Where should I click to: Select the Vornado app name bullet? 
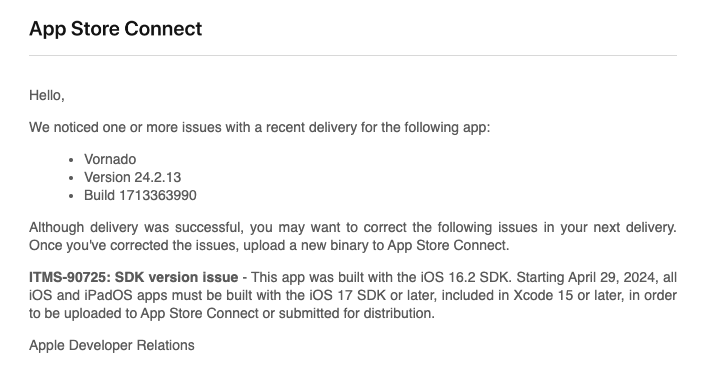pos(110,159)
